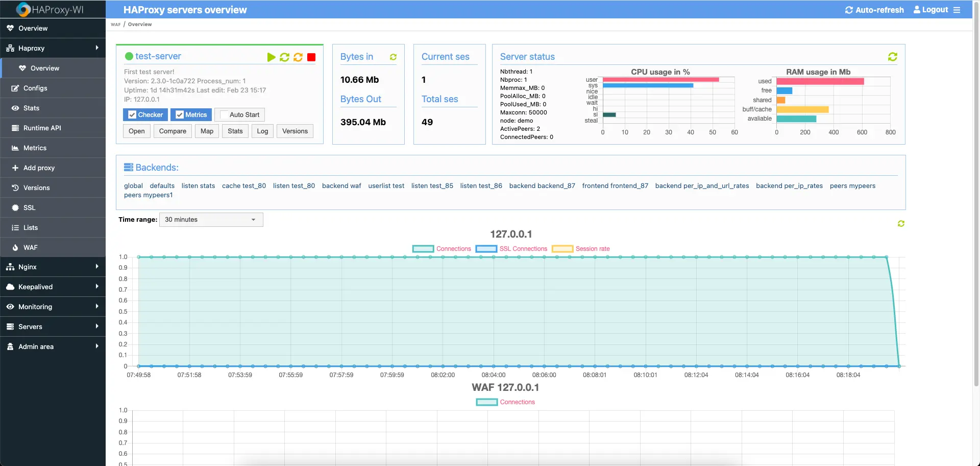Start the test-server with the green play icon
Viewport: 980px width, 466px height.
tap(271, 57)
